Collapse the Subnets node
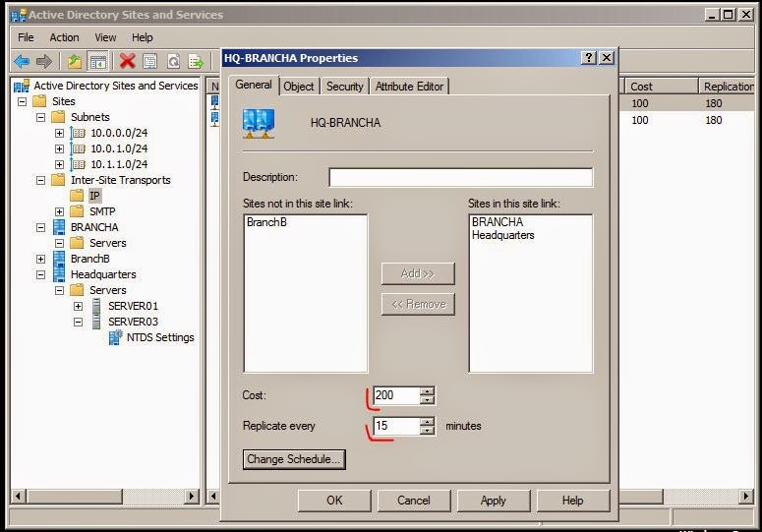762x532 pixels. [41, 117]
